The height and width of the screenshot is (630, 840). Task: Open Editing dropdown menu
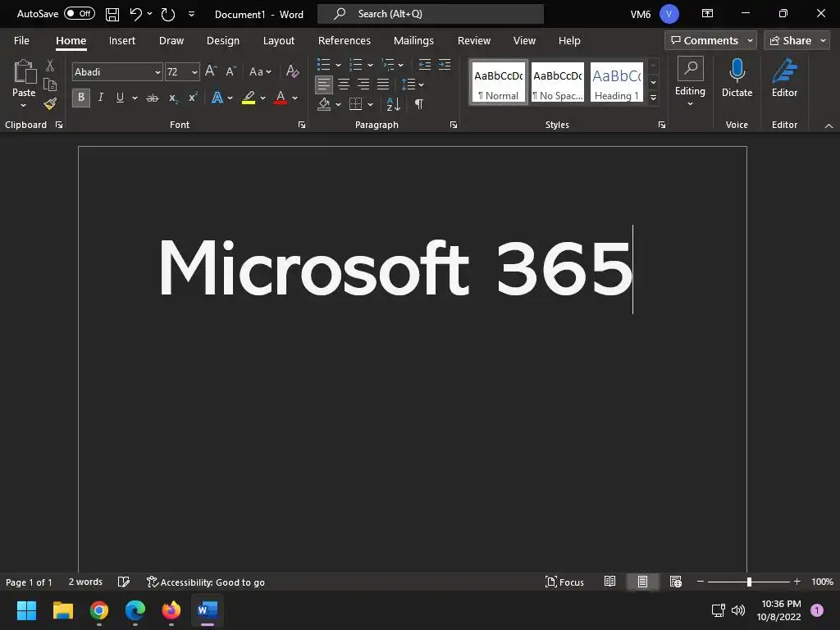coord(690,82)
